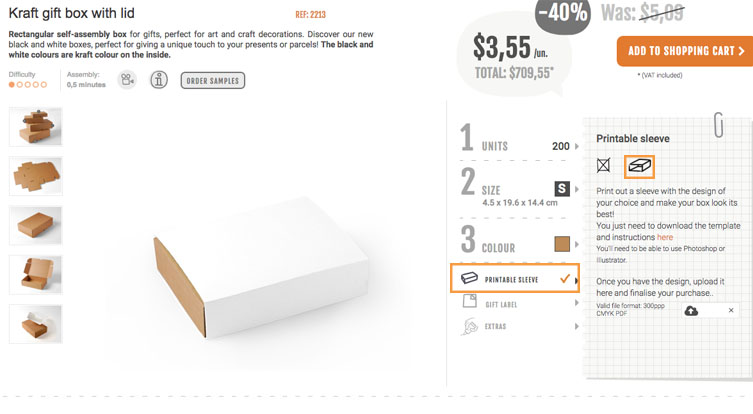Click the paperclip icon on note
This screenshot has width=753, height=414.
click(718, 125)
